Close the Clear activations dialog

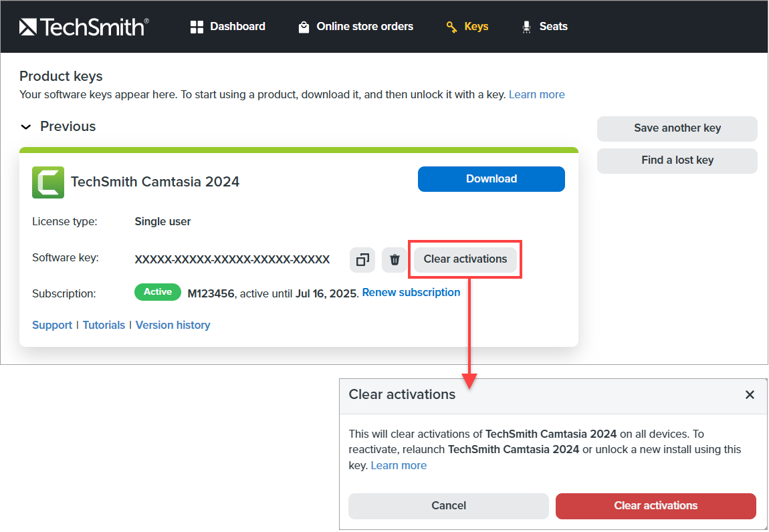pyautogui.click(x=750, y=395)
